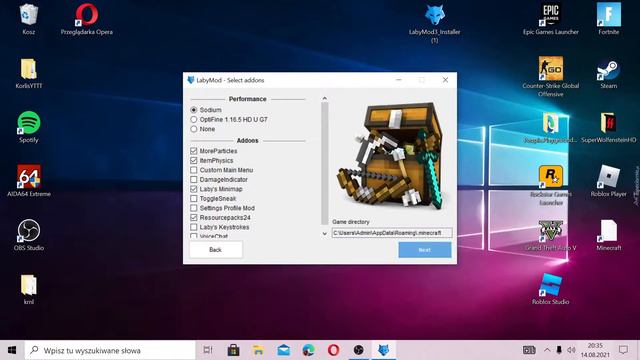Switch to OBS Studio taskbar icon
The image size is (640, 360).
(358, 350)
